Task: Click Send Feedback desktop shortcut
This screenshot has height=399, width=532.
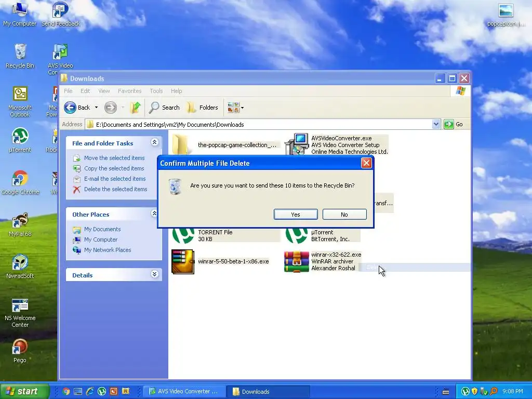Action: [60, 14]
